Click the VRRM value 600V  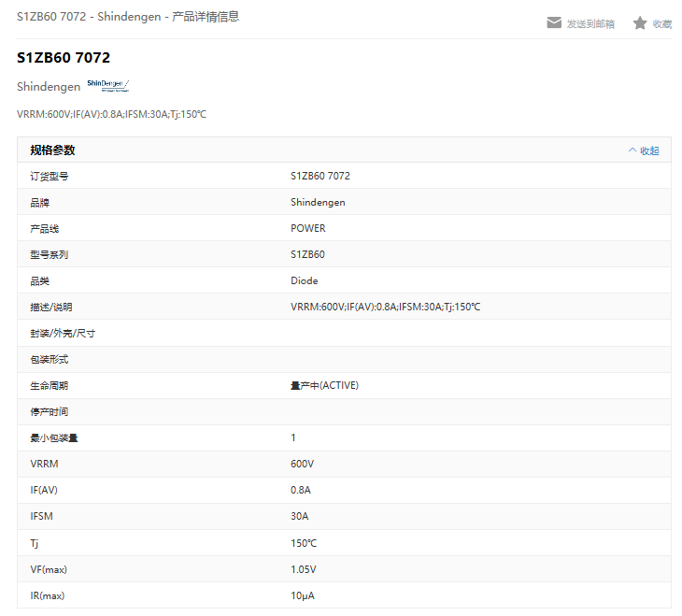pos(302,464)
